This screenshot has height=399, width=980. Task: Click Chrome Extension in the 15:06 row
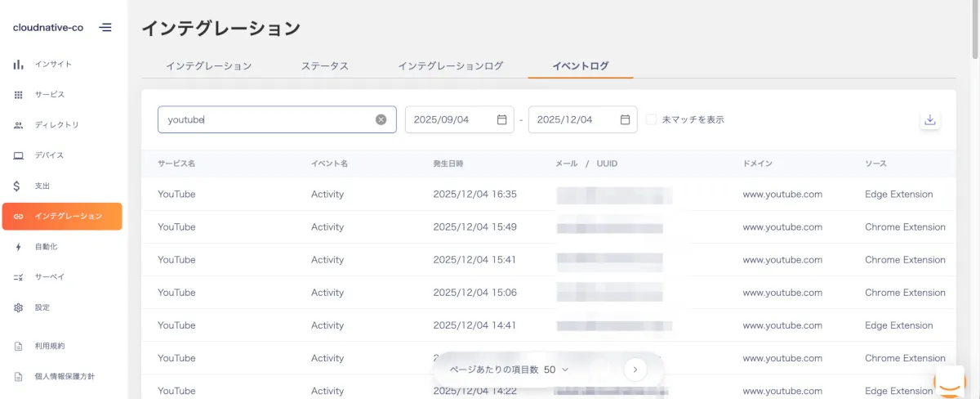point(905,293)
